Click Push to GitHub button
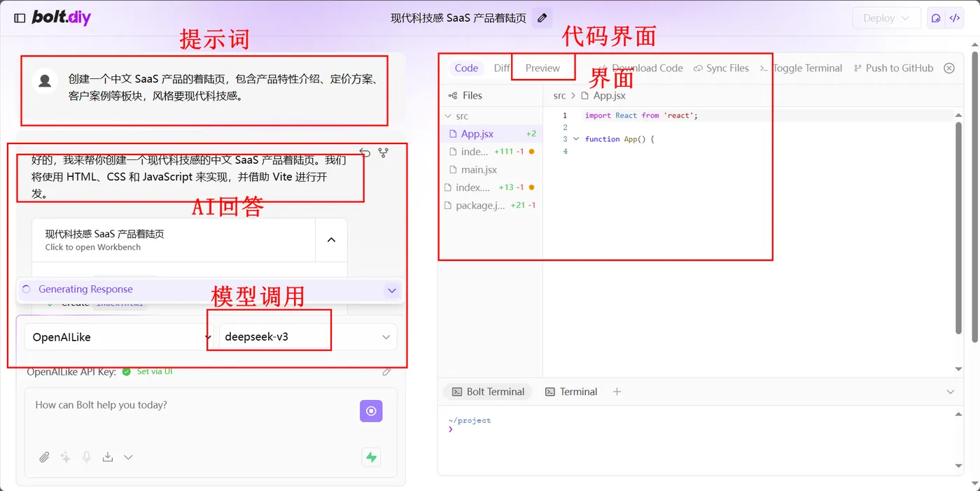 click(x=893, y=68)
